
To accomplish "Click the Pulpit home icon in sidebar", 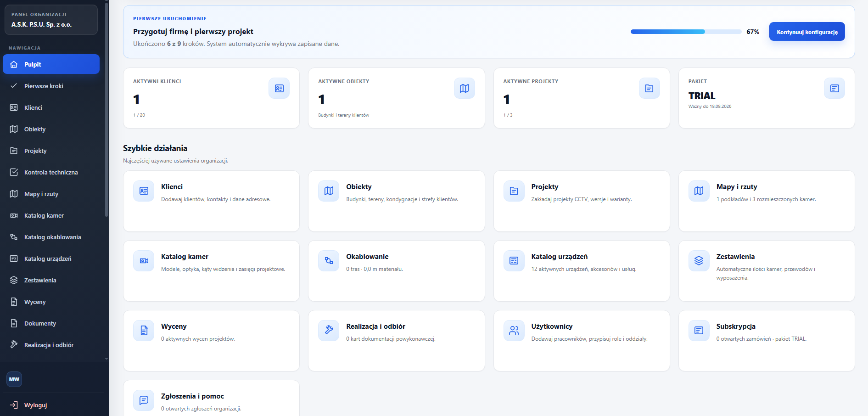I will 14,64.
